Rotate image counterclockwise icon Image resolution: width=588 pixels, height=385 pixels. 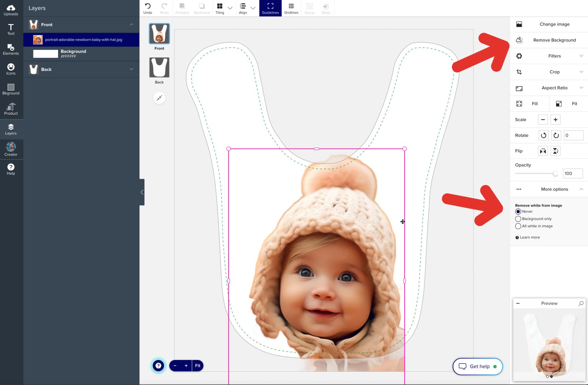(x=544, y=135)
